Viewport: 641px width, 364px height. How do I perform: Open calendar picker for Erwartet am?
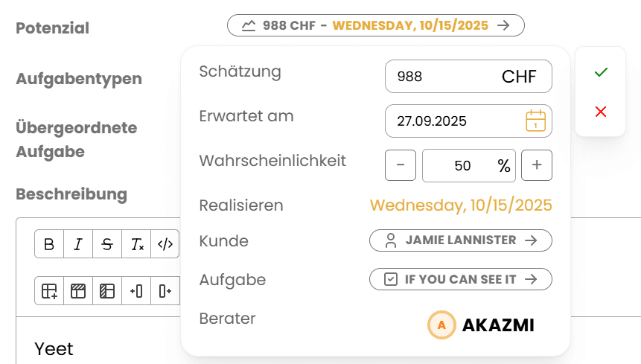pyautogui.click(x=536, y=121)
